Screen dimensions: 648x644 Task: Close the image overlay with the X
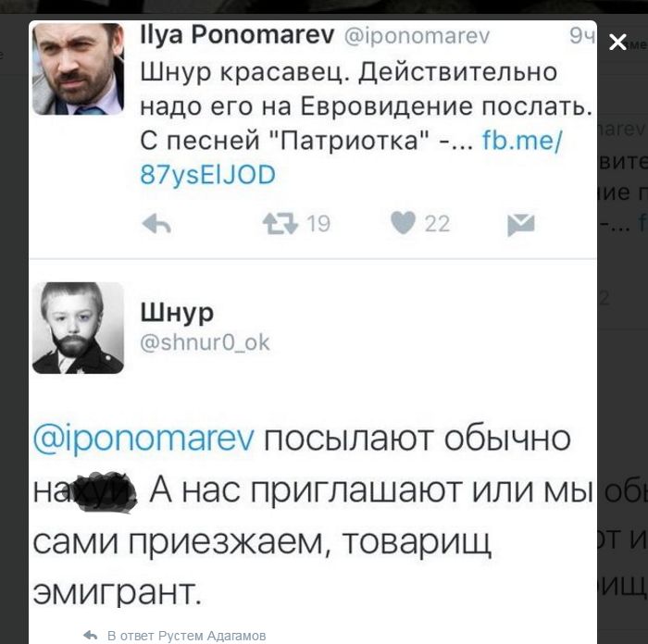pos(617,42)
